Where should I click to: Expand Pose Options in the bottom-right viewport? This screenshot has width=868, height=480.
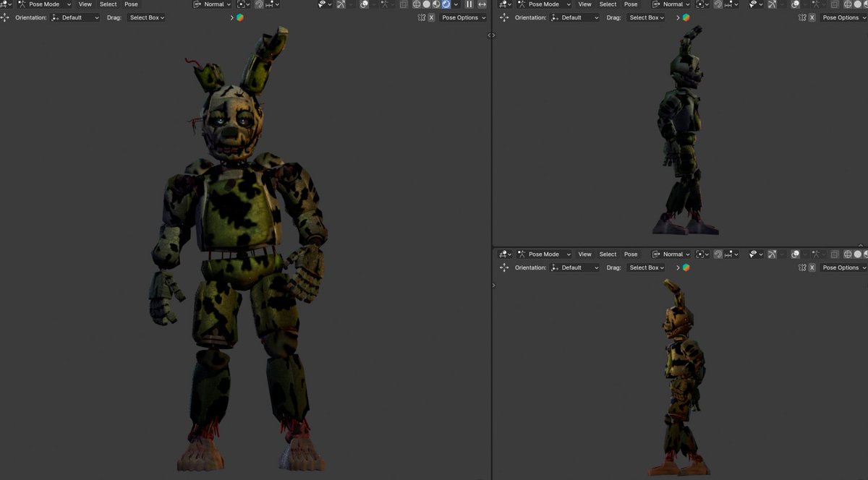[x=843, y=267]
